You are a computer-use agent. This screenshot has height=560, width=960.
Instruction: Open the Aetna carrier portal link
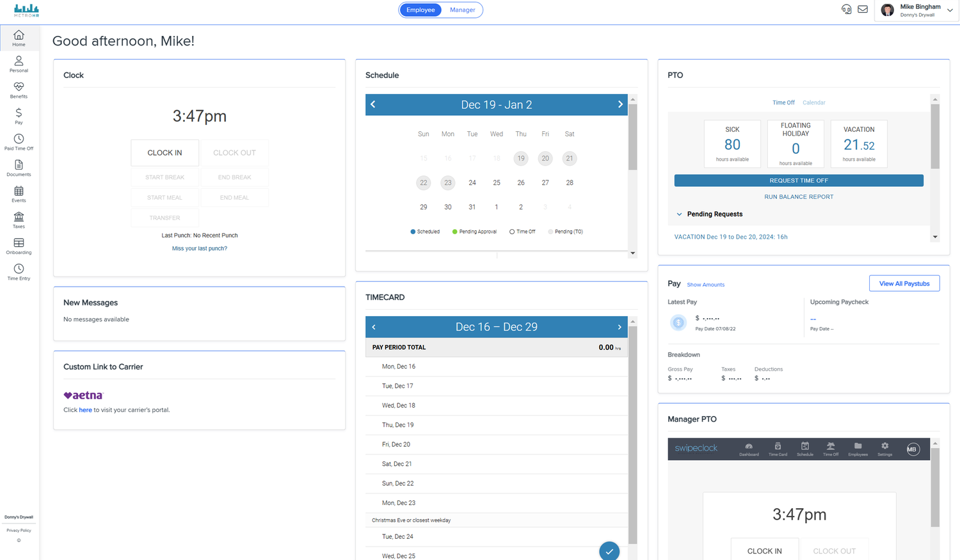86,410
